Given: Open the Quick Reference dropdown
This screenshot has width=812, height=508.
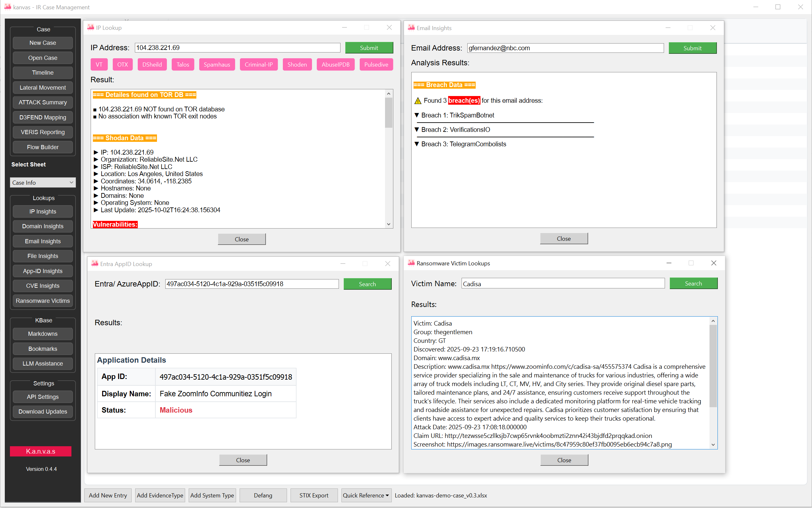Looking at the screenshot, I should 366,495.
